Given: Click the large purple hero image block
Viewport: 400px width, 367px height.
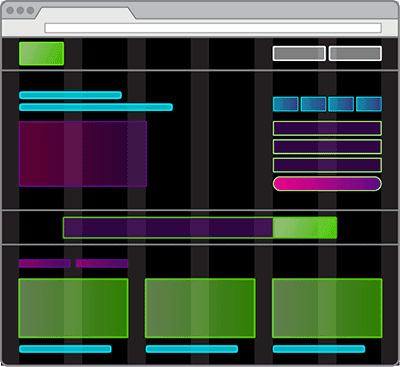Looking at the screenshot, I should click(83, 154).
